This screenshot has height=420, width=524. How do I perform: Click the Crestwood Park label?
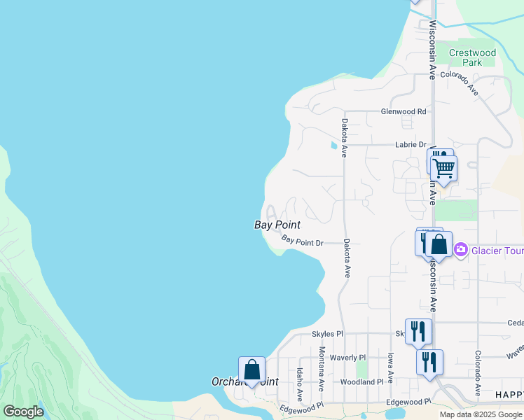point(472,57)
